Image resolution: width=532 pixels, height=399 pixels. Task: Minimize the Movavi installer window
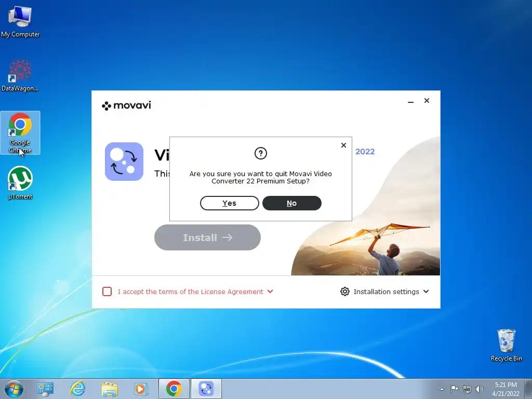[x=410, y=101]
